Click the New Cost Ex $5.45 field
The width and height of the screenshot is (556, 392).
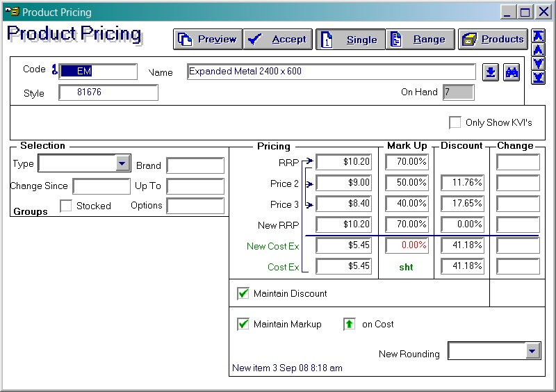(343, 245)
